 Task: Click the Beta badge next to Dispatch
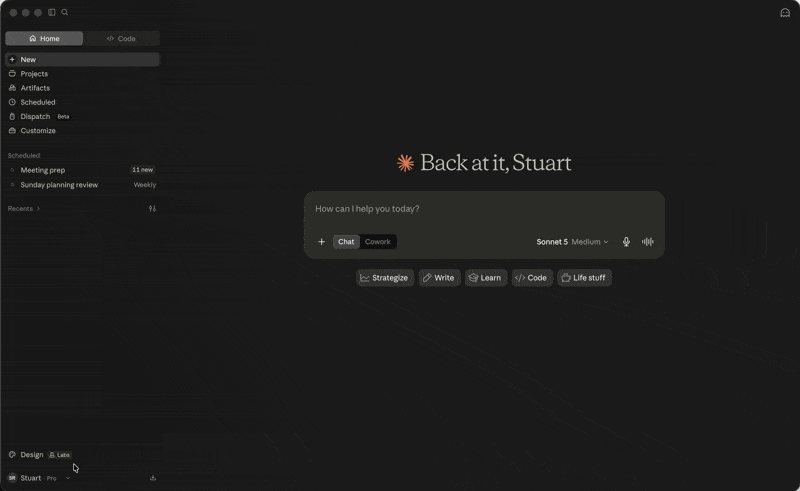63,116
